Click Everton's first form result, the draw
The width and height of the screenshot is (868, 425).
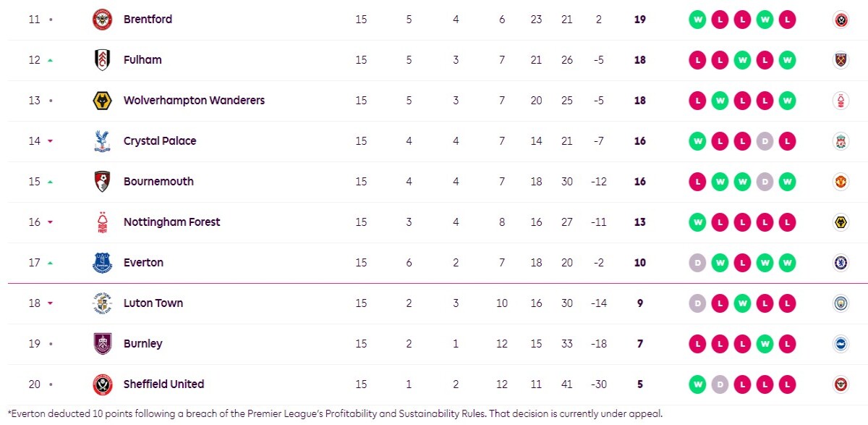coord(697,263)
